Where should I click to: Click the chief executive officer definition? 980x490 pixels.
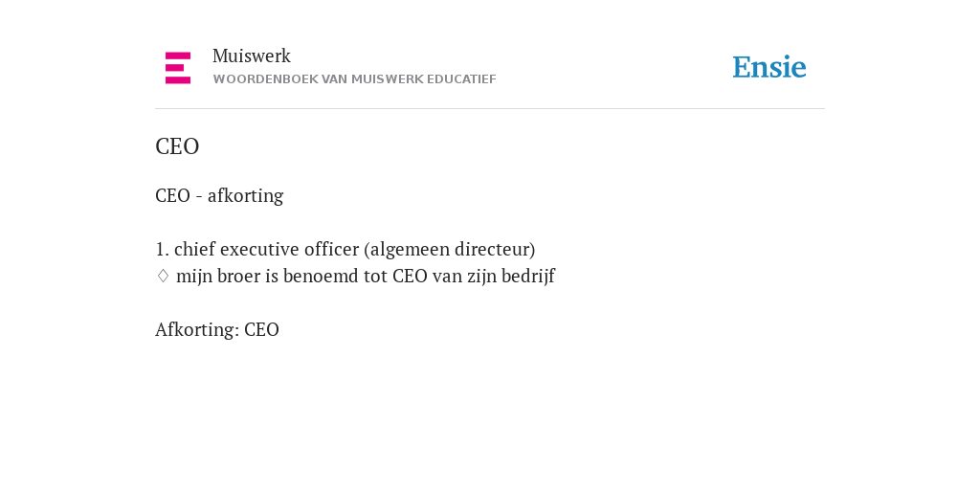[x=345, y=250]
